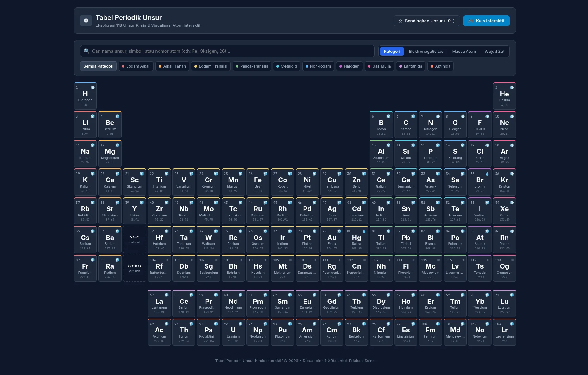This screenshot has height=375, width=588.
Task: Filter by Halogen category
Action: [x=349, y=66]
